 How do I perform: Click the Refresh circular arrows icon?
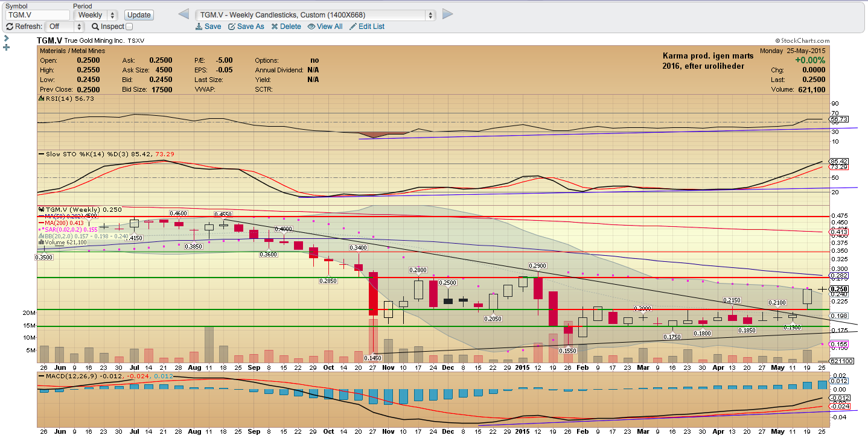(10, 27)
